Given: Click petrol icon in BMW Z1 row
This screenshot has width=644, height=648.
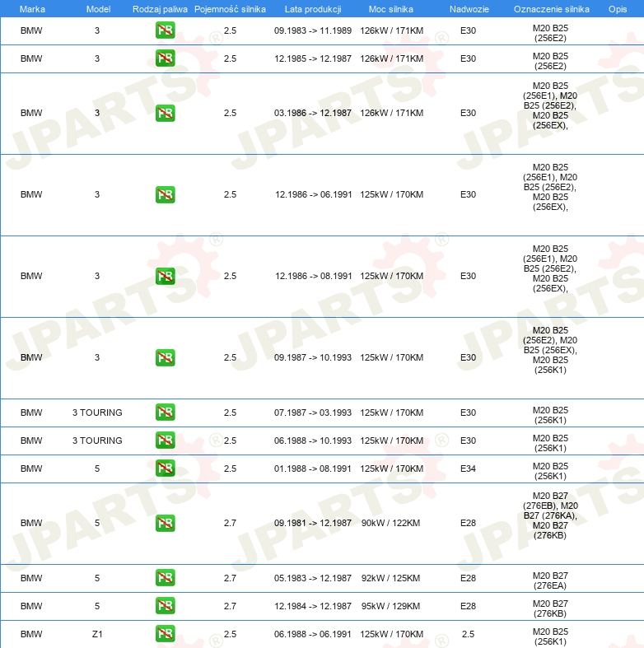Looking at the screenshot, I should tap(165, 633).
